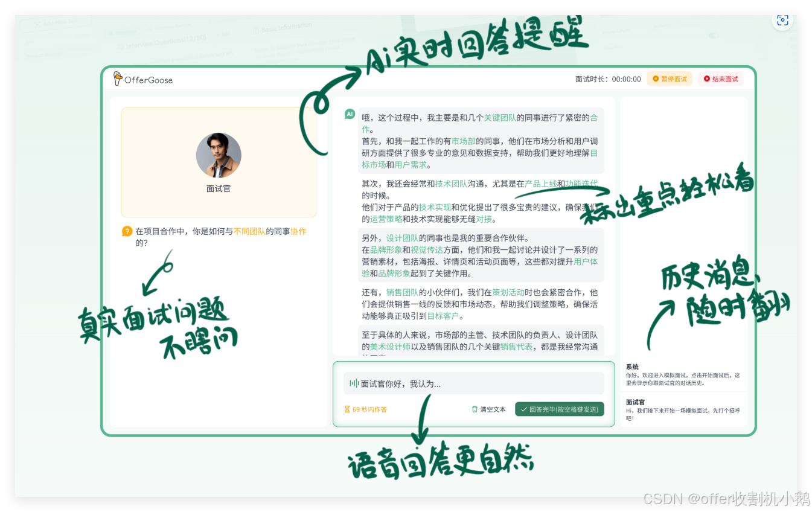Click the highlighted keyword 销售代表

[x=516, y=347]
